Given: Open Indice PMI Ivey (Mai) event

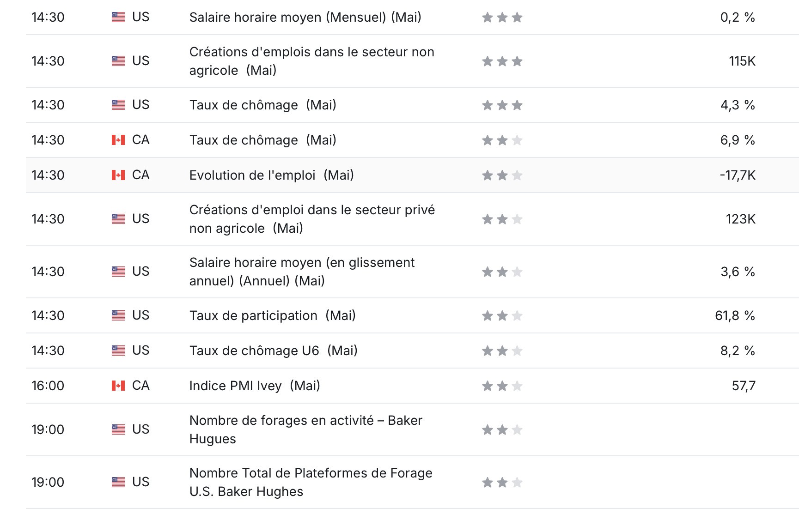Looking at the screenshot, I should 255,386.
